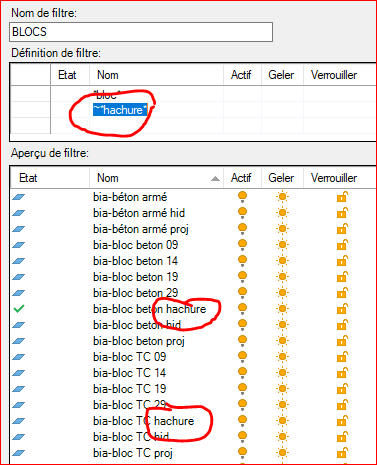
Task: Sort preview list by Nom column
Action: [x=108, y=178]
